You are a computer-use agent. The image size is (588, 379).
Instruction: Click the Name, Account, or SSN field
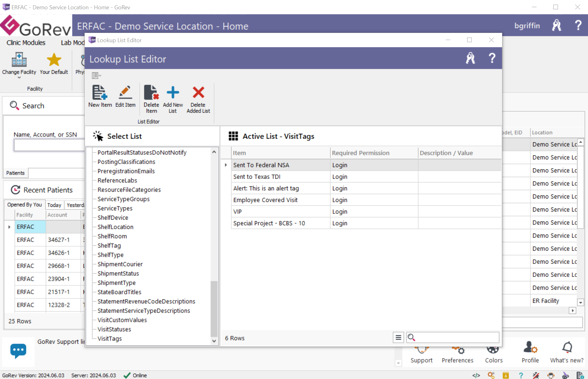[49, 145]
